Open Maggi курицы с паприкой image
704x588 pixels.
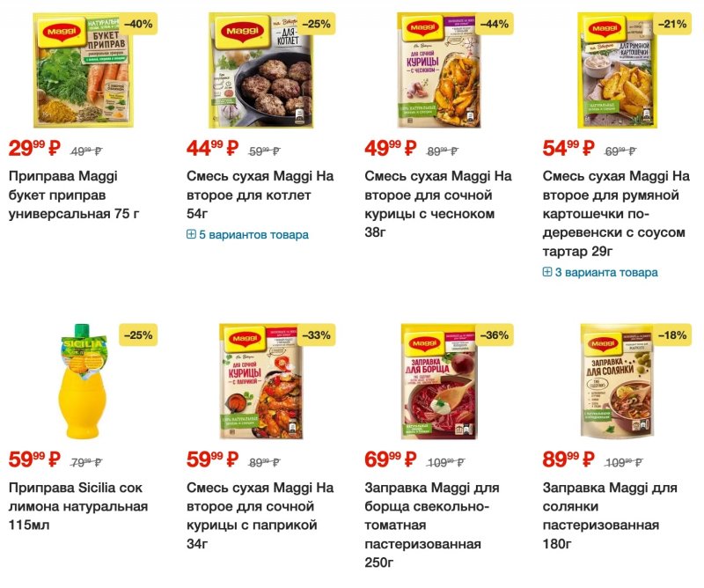260,381
